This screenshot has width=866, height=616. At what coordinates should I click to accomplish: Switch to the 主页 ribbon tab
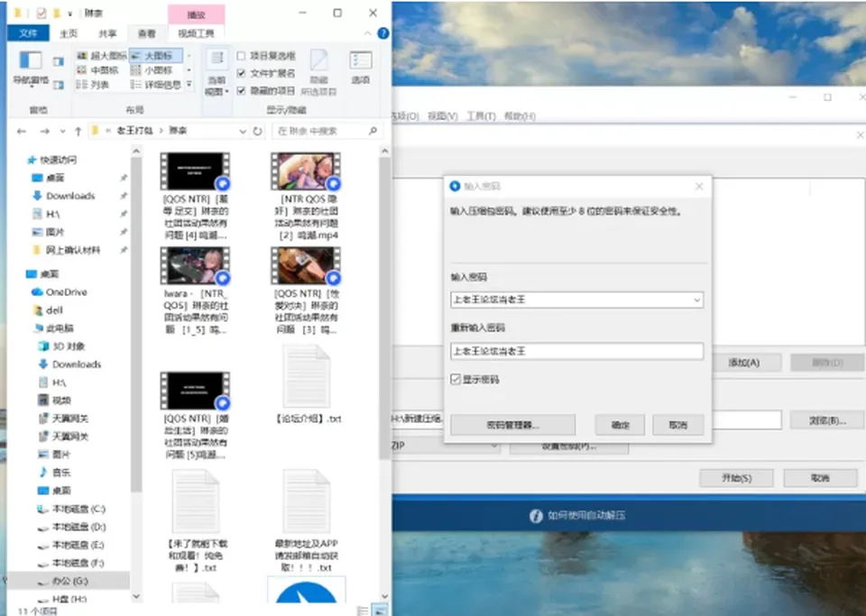click(x=69, y=33)
